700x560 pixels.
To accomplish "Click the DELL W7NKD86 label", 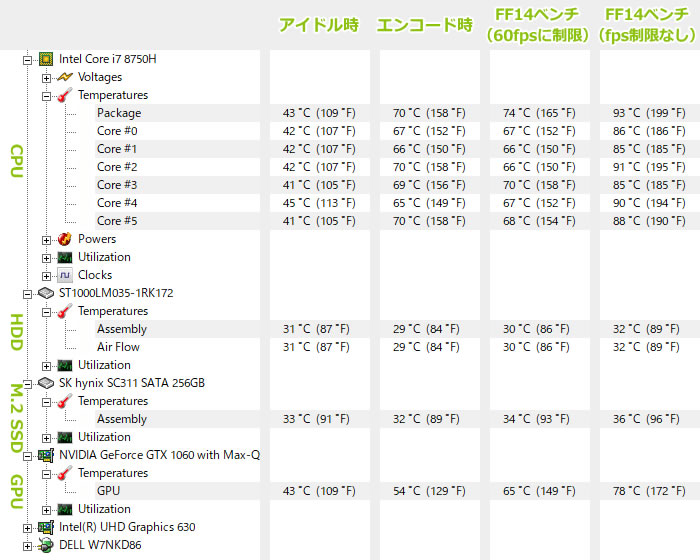I will pyautogui.click(x=100, y=545).
